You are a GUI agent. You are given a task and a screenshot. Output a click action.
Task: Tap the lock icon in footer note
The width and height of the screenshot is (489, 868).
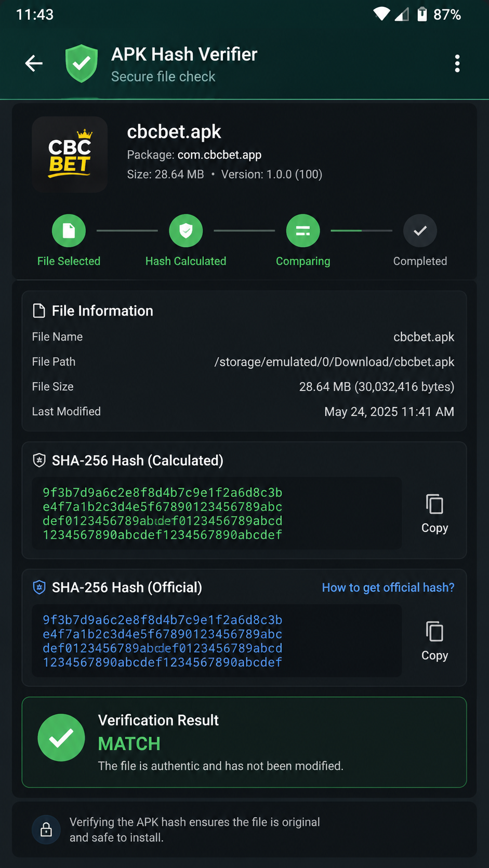point(46,830)
